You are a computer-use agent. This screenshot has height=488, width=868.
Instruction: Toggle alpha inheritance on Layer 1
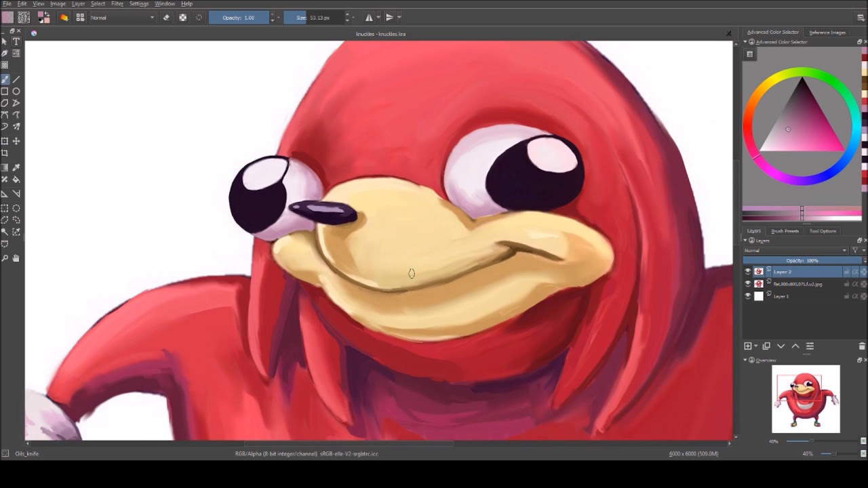tap(855, 296)
